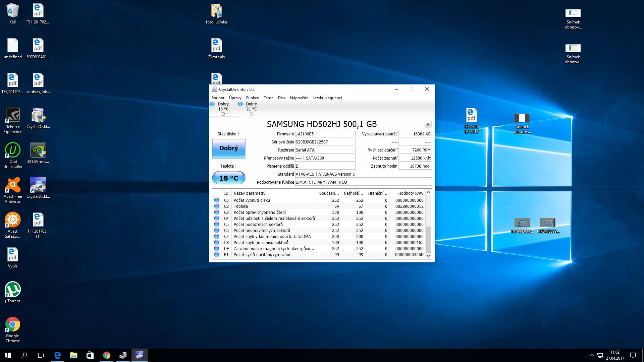This screenshot has height=362, width=644.
Task: Open Chrome from the taskbar
Action: click(106, 355)
